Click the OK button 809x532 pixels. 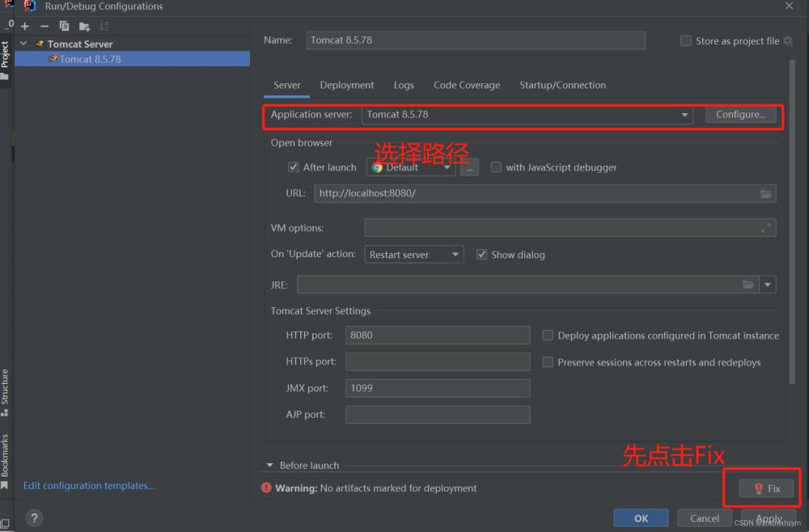tap(641, 518)
